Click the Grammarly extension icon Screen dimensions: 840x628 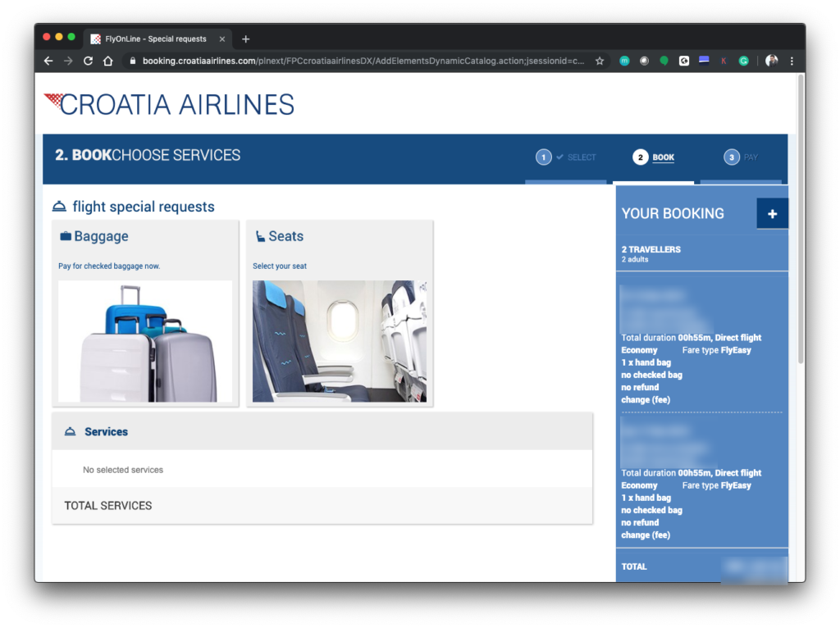click(x=743, y=61)
